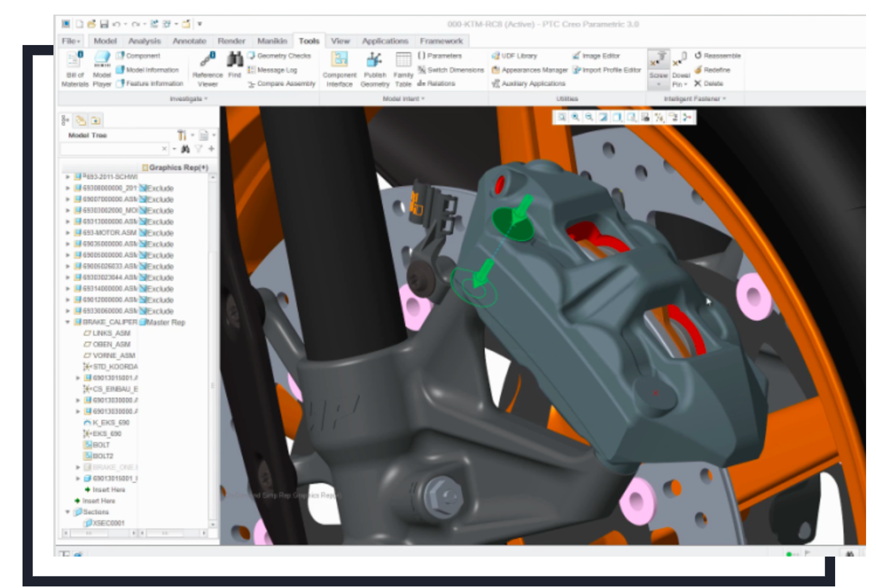Collapse the Sections tree node
Image resolution: width=876 pixels, height=588 pixels.
click(68, 512)
